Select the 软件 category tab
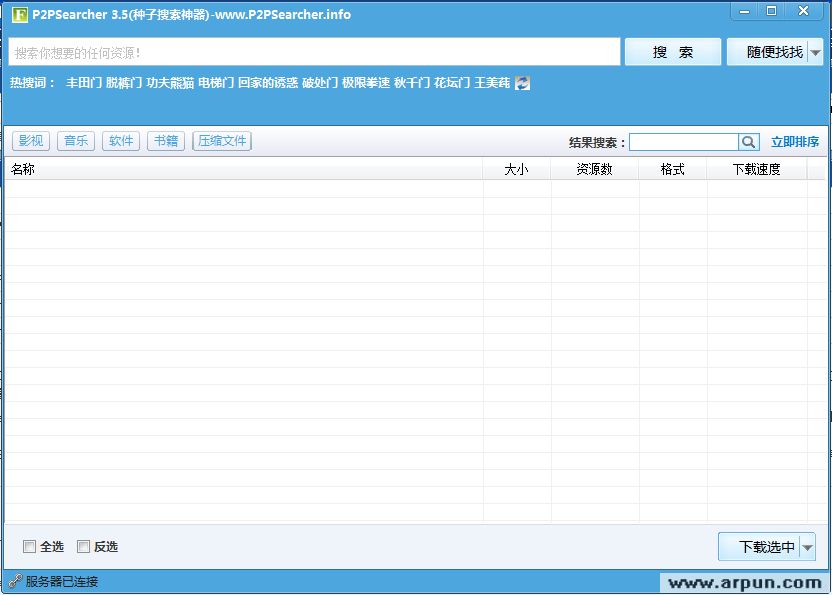This screenshot has width=832, height=595. point(121,141)
